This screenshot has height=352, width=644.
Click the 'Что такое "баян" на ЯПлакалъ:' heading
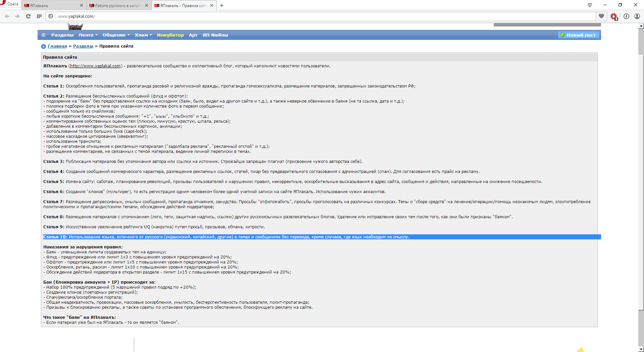click(79, 317)
